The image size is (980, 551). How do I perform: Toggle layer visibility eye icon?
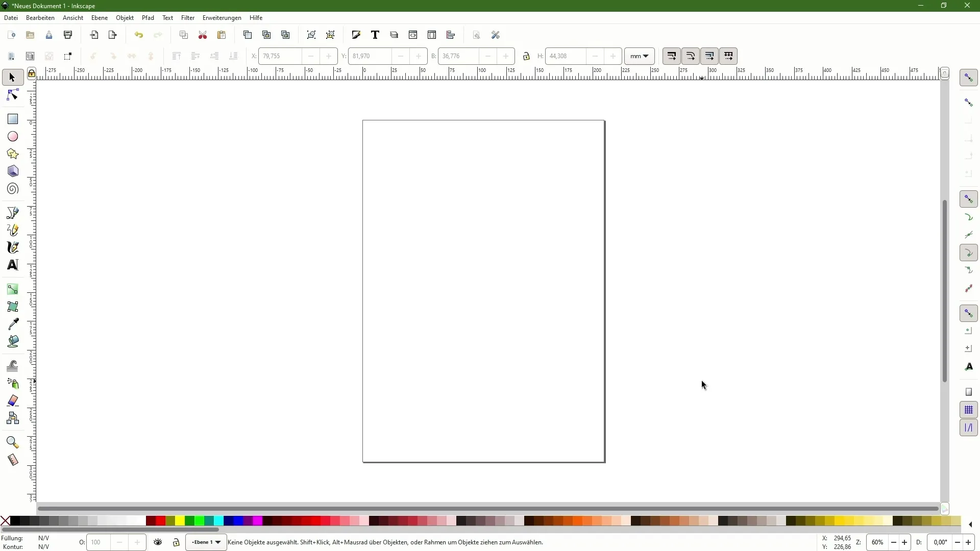coord(158,542)
